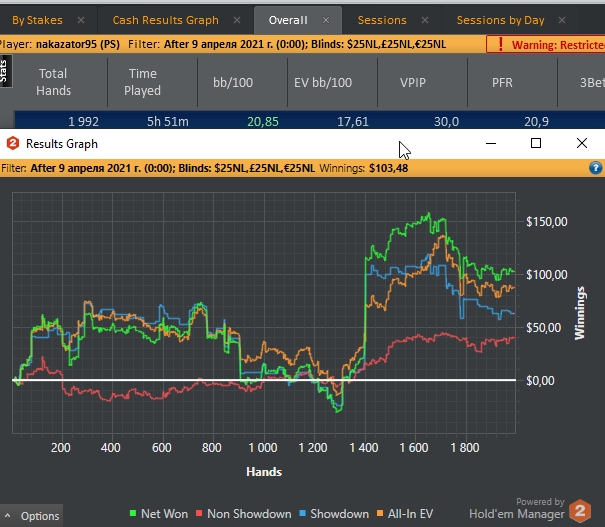Toggle the Net Won green legend swatch
Image resolution: width=605 pixels, height=527 pixels.
133,513
